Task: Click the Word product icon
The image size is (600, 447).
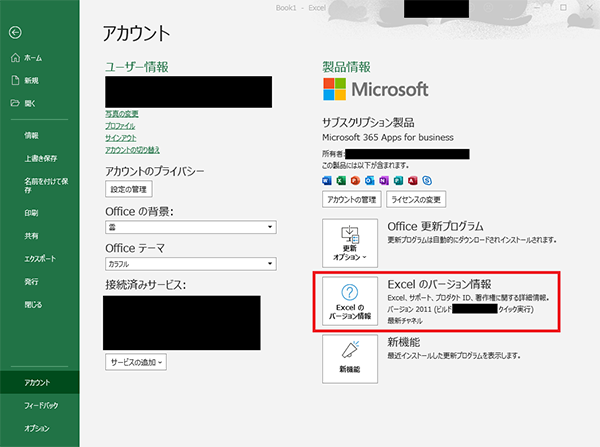Action: [327, 181]
